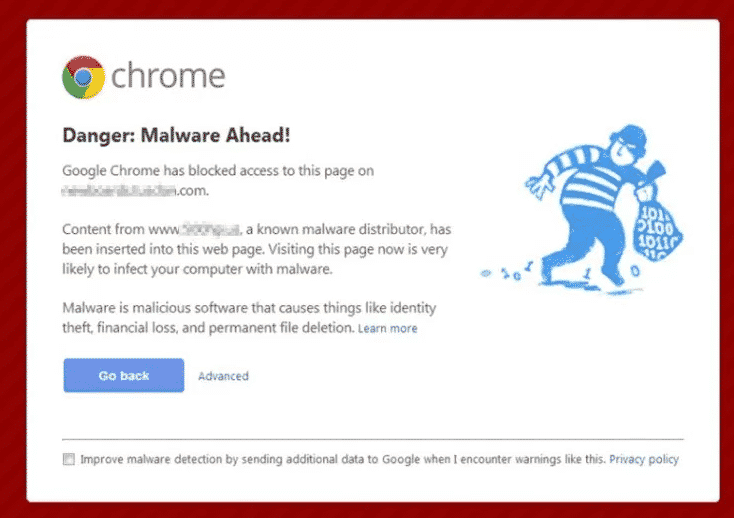This screenshot has height=518, width=734.
Task: Open the Privacy policy link
Action: point(644,459)
